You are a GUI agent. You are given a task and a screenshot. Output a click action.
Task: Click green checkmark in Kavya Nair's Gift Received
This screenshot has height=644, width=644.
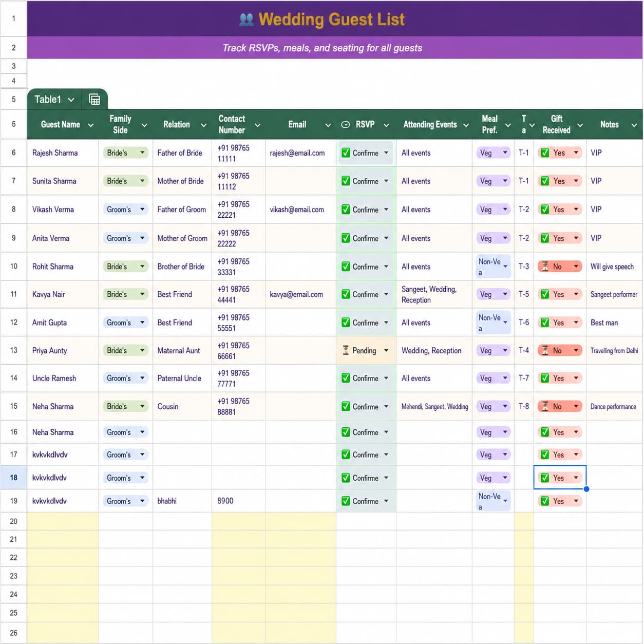545,294
